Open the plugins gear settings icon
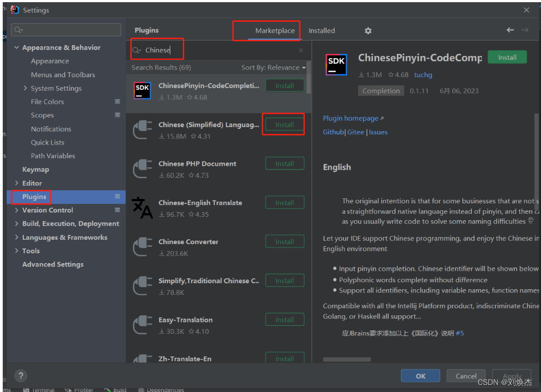This screenshot has width=541, height=392. (368, 30)
